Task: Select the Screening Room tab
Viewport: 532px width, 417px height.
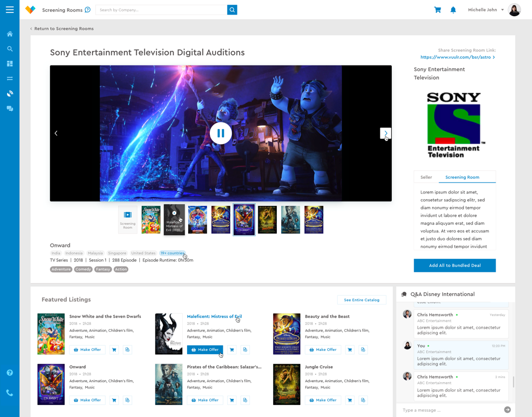Action: point(462,177)
